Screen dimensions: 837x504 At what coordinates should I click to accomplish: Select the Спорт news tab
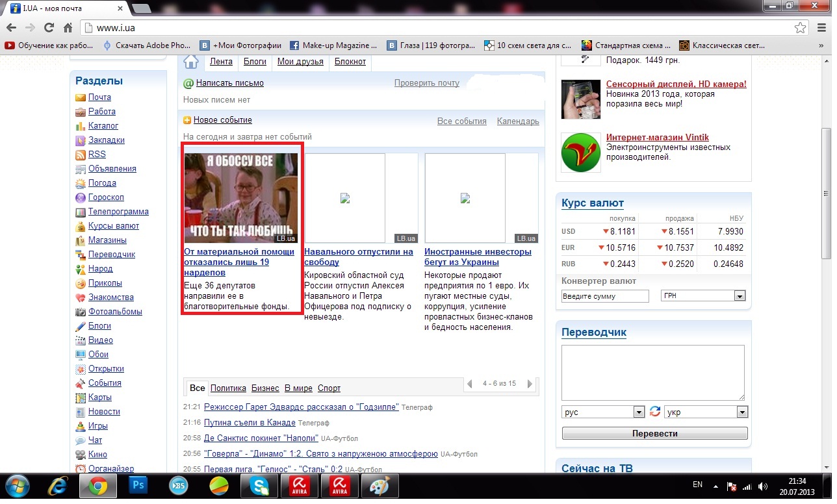(x=329, y=388)
